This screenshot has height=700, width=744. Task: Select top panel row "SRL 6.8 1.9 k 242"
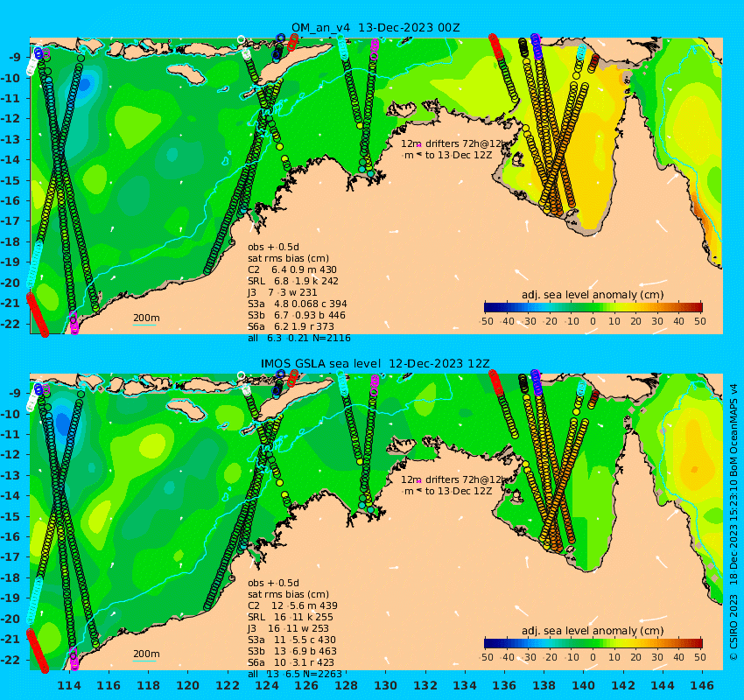pos(293,281)
